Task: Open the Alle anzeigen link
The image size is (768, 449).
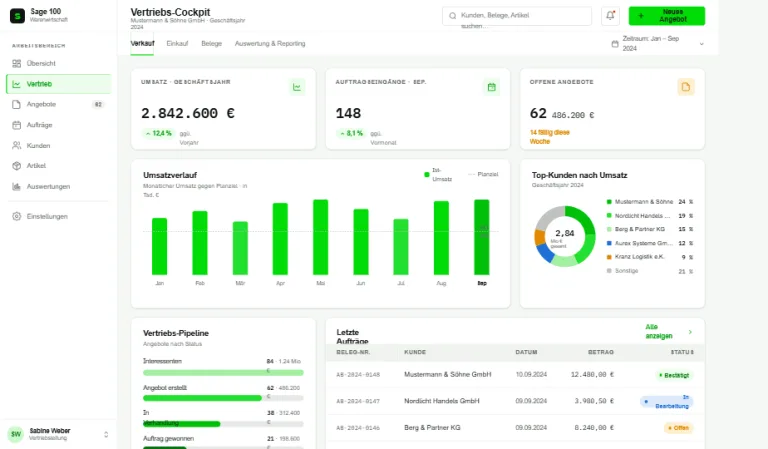Action: tap(659, 331)
